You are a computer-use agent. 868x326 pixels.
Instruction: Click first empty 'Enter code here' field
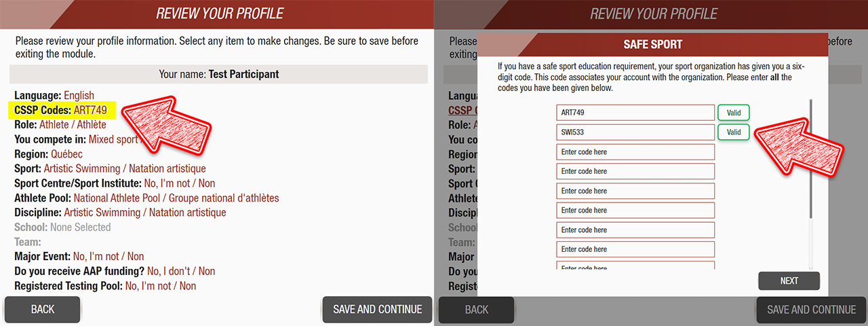click(x=635, y=152)
